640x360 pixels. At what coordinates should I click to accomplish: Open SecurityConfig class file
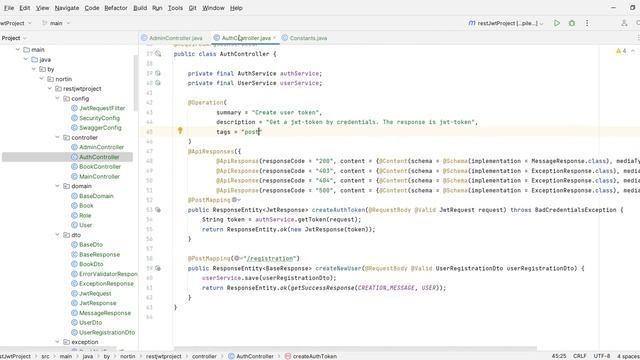pos(100,118)
